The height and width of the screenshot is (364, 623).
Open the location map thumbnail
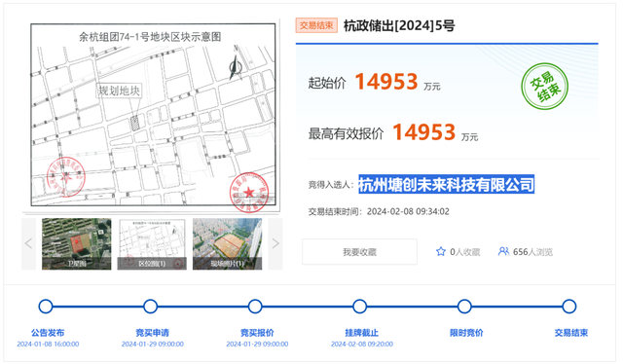152,244
